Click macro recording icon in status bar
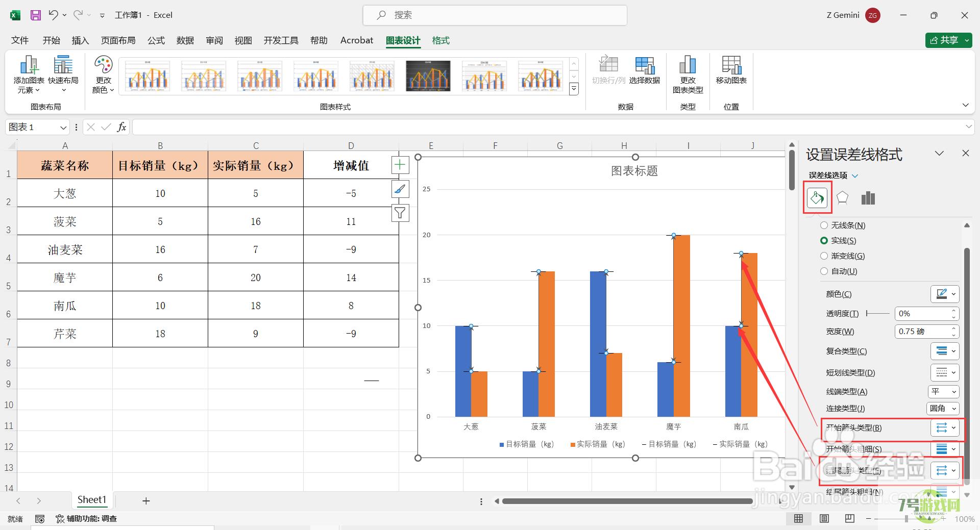The width and height of the screenshot is (980, 530). (39, 519)
